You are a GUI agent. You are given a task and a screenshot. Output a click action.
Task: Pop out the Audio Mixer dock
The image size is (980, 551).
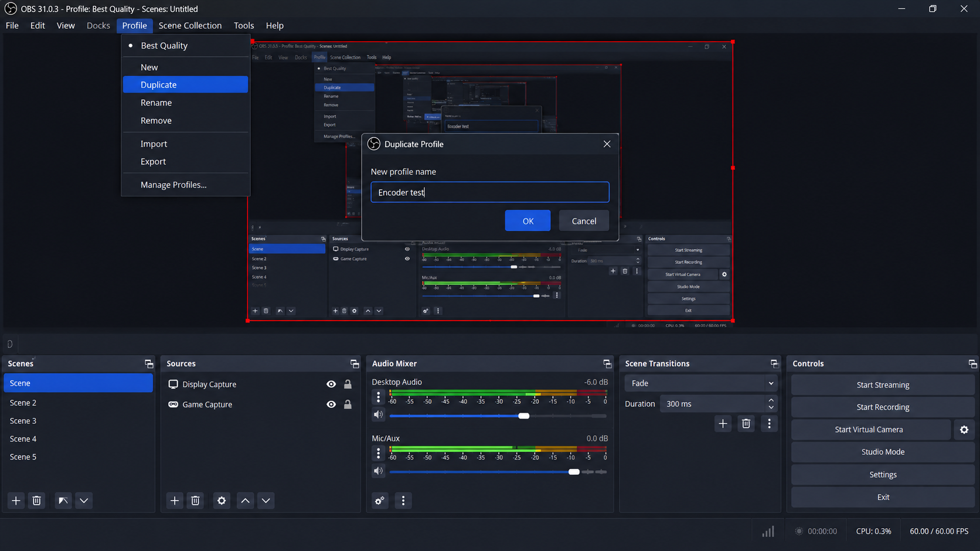click(x=607, y=364)
